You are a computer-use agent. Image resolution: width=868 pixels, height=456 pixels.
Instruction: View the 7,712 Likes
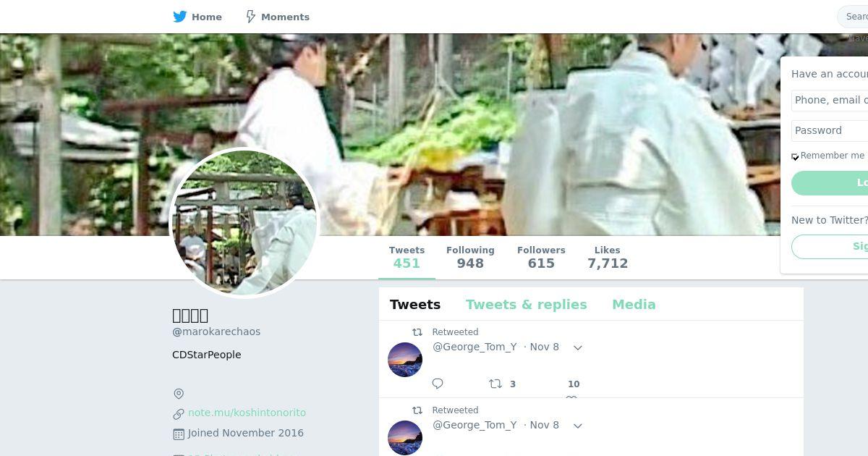pos(608,257)
